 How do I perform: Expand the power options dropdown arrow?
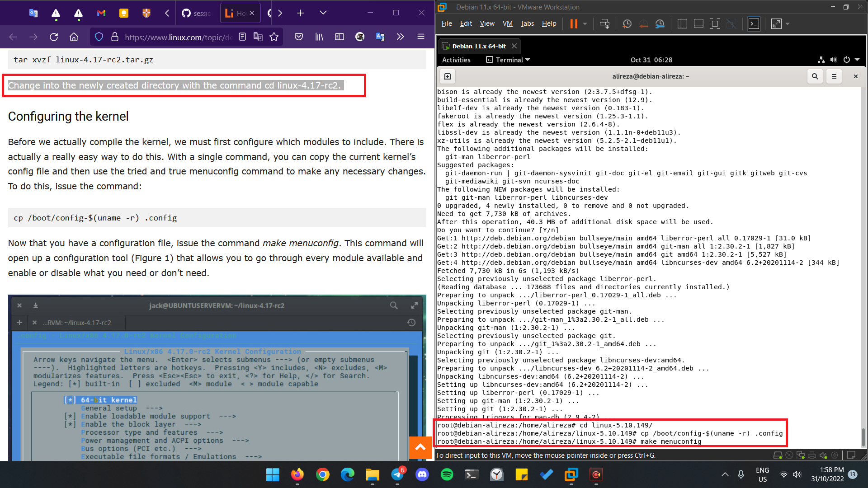point(585,24)
